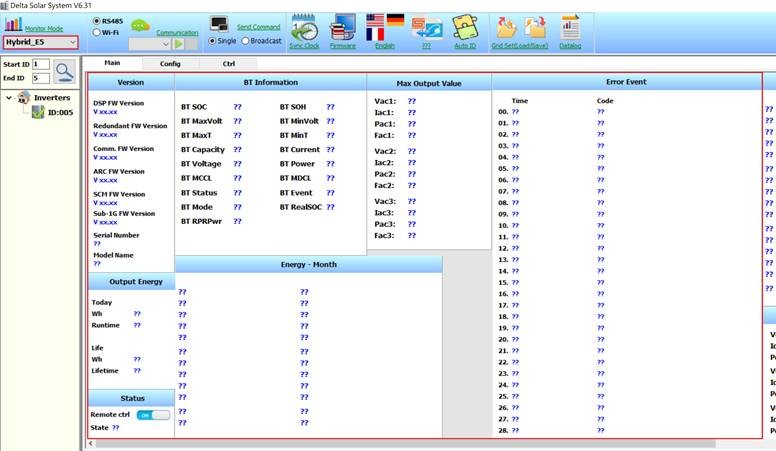Click the Vac1: label
Image resolution: width=776 pixels, height=451 pixels.
(385, 101)
